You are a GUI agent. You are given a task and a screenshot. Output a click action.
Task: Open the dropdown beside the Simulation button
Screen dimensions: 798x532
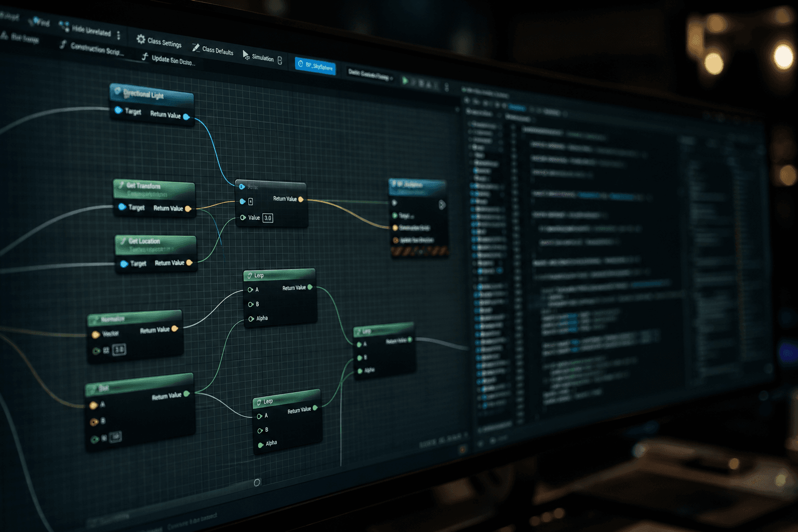[x=280, y=61]
